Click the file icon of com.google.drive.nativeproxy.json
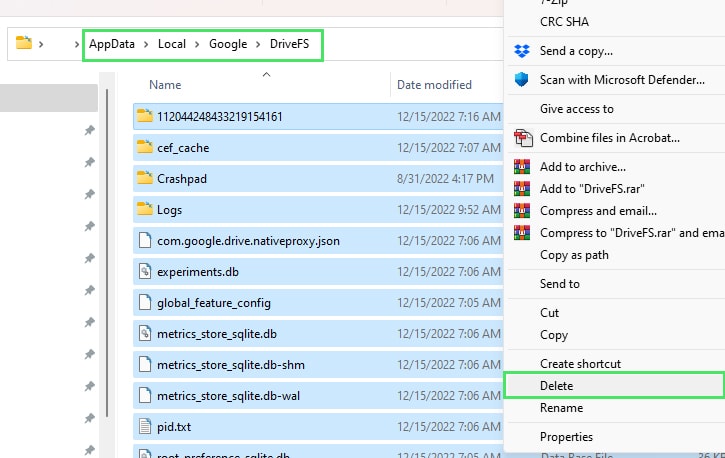Image resolution: width=725 pixels, height=458 pixels. tap(145, 240)
